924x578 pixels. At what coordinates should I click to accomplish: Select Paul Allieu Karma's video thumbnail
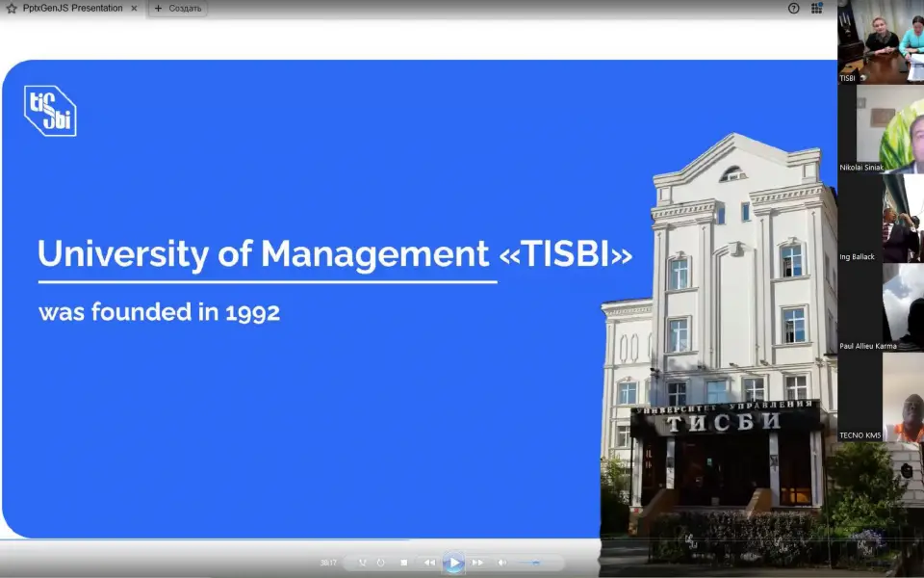(880, 307)
